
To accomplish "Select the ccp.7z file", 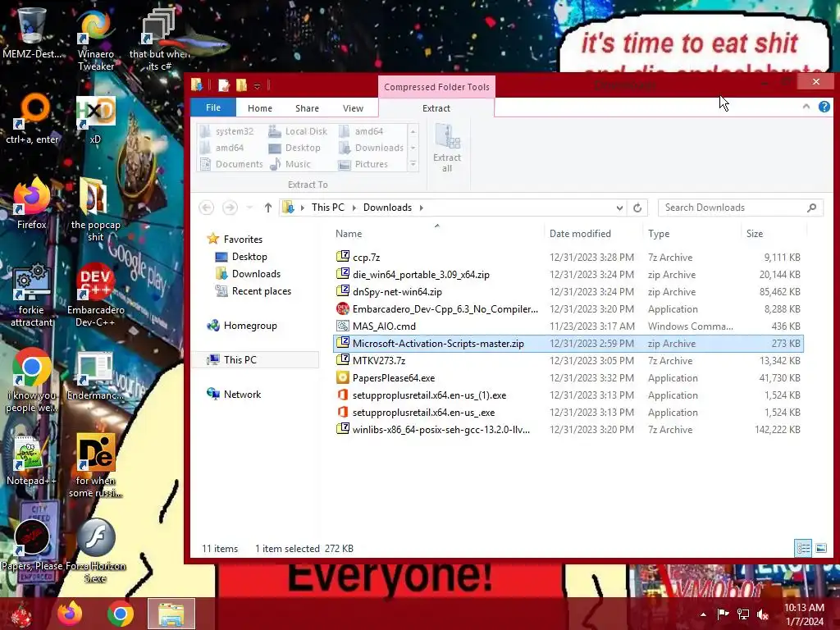I will 568,257.
